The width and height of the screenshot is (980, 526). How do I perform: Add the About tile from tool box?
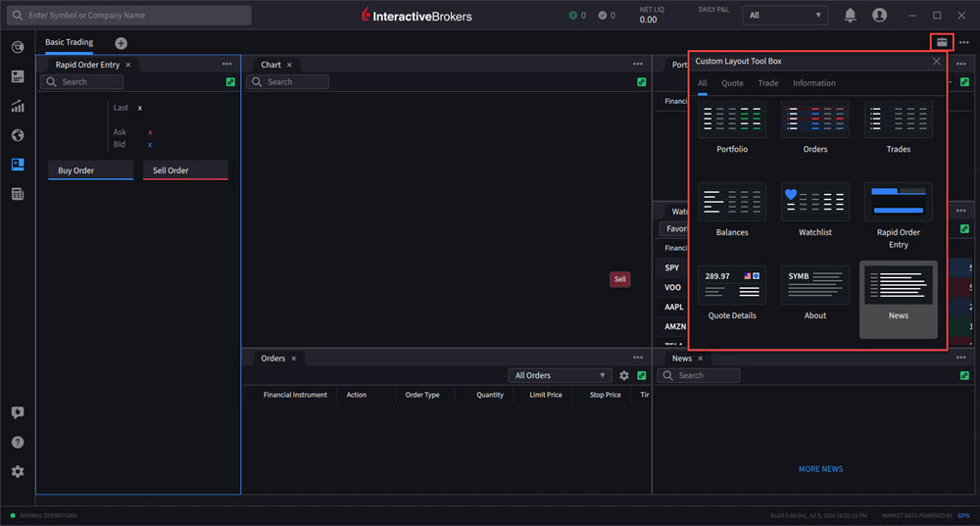point(815,294)
